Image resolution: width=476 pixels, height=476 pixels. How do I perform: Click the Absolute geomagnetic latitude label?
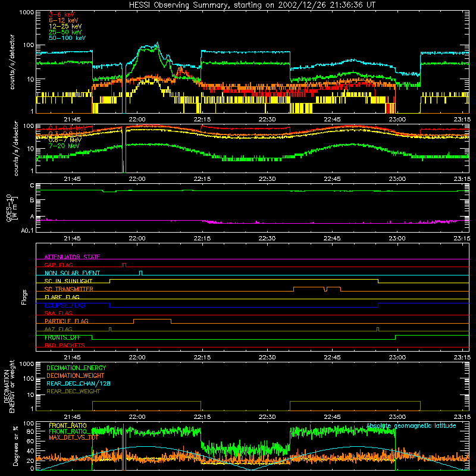click(x=411, y=425)
